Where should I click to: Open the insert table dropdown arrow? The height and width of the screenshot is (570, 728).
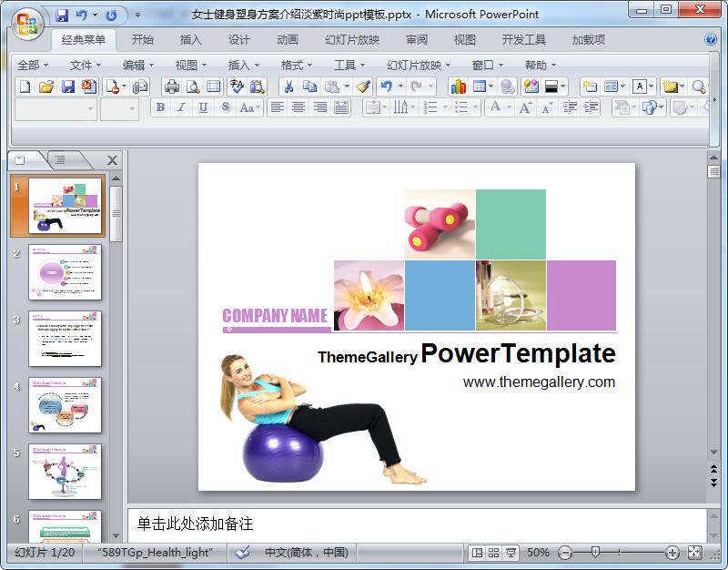[x=491, y=87]
